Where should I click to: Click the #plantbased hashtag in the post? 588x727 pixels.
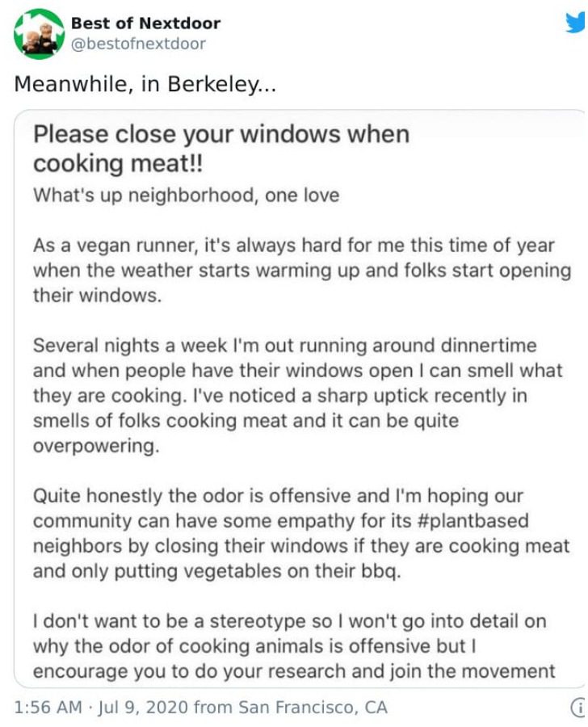tap(472, 521)
